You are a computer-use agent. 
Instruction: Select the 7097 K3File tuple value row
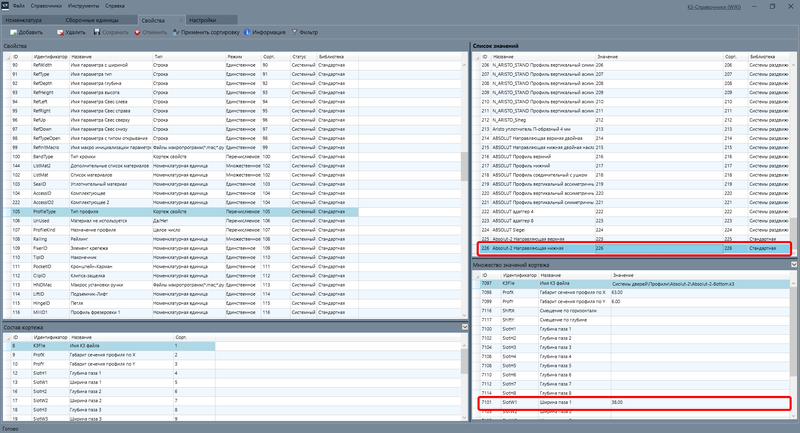(x=633, y=284)
